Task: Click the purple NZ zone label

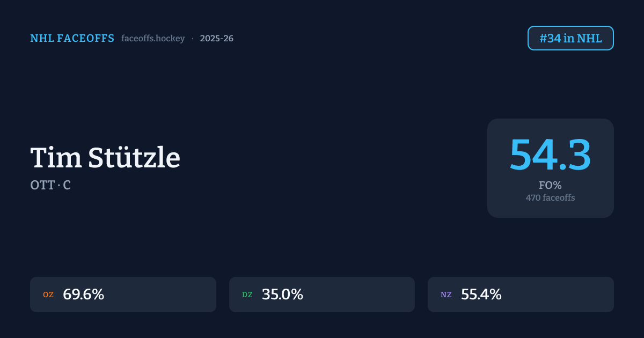Action: pyautogui.click(x=446, y=295)
